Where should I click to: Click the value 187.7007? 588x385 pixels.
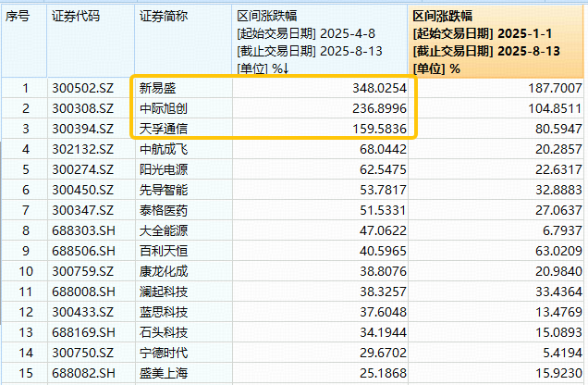click(555, 88)
